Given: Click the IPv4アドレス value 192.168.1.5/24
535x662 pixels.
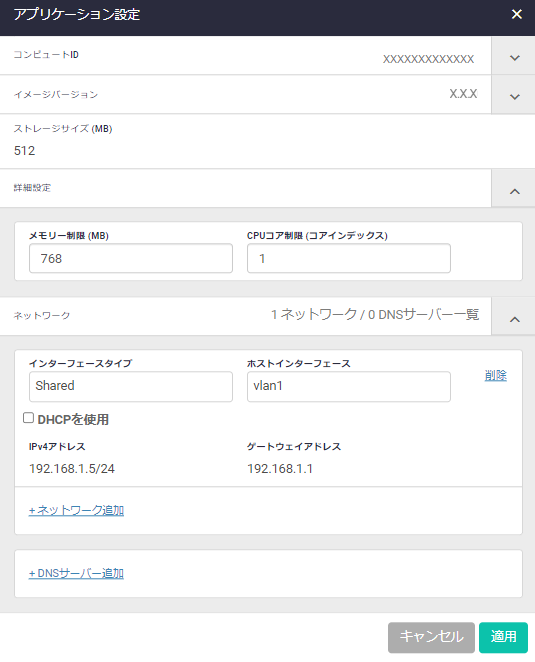Looking at the screenshot, I should coord(72,469).
